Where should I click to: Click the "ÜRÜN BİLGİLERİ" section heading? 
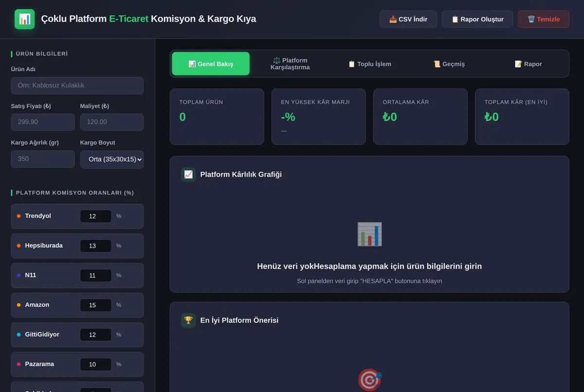click(x=42, y=54)
